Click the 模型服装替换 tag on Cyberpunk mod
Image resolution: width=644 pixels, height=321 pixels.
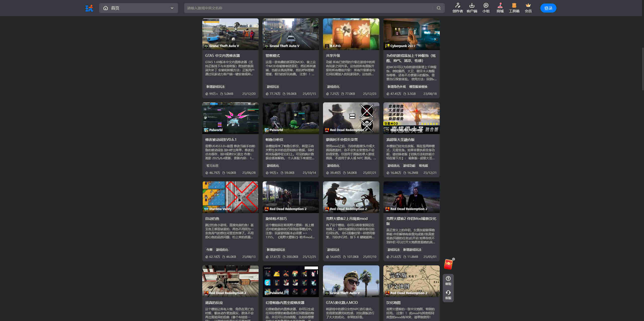[418, 87]
